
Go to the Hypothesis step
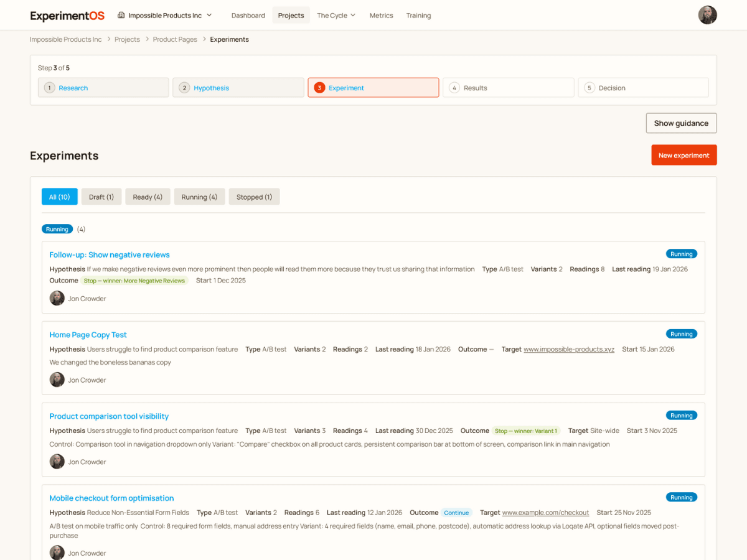coord(238,87)
